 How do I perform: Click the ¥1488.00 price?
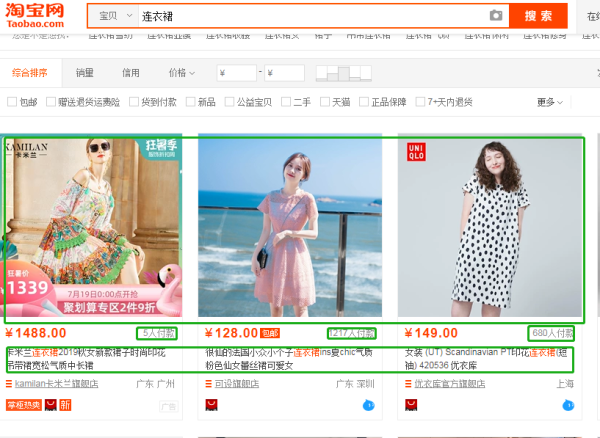36,333
